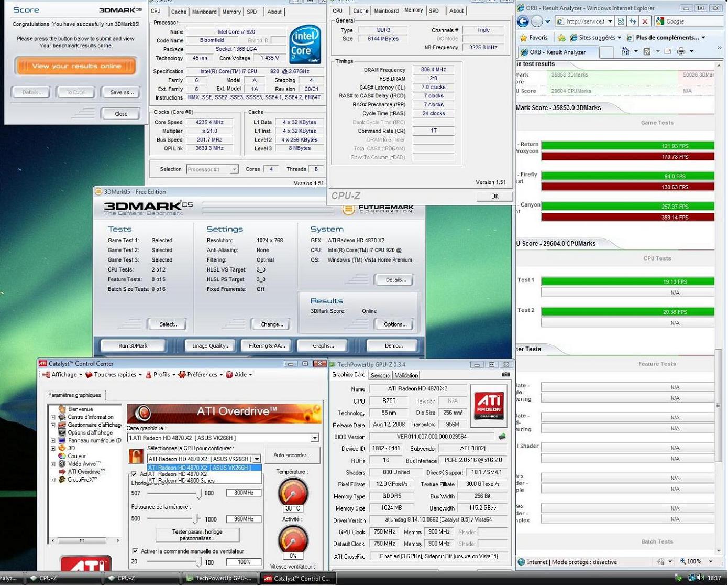Expand the Panneau numérique tree node

[x=53, y=441]
